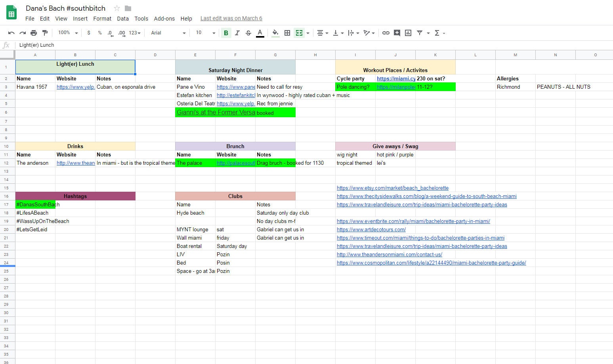Open the cosmopolitan bachelorette party guide link
Screen dimensions: 613x364
[432, 263]
